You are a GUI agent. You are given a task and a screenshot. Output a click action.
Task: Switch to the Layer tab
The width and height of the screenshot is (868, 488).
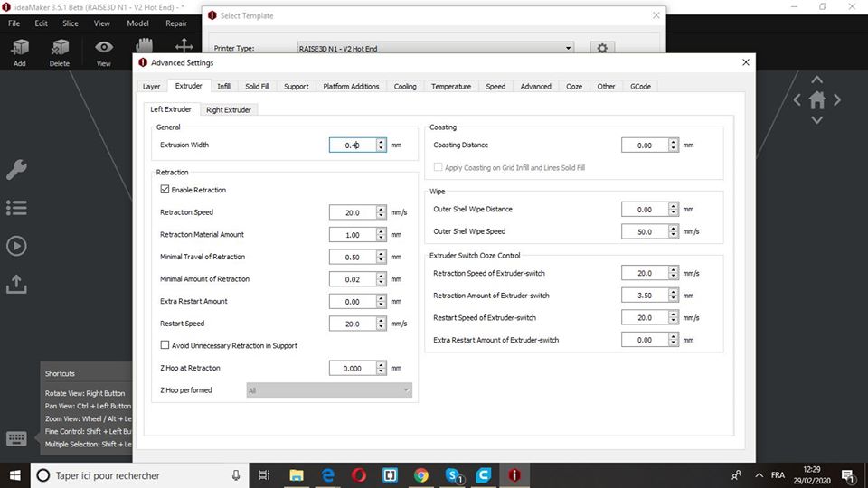tap(151, 87)
